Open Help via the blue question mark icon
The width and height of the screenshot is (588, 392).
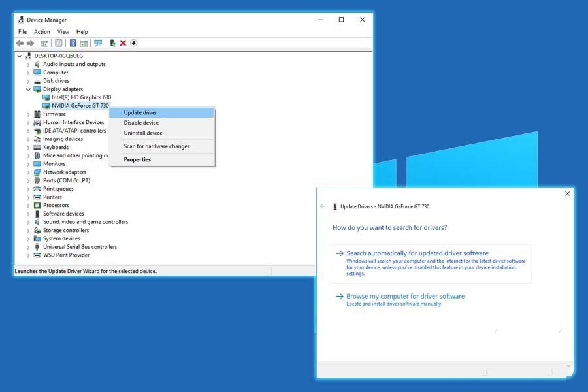point(73,43)
